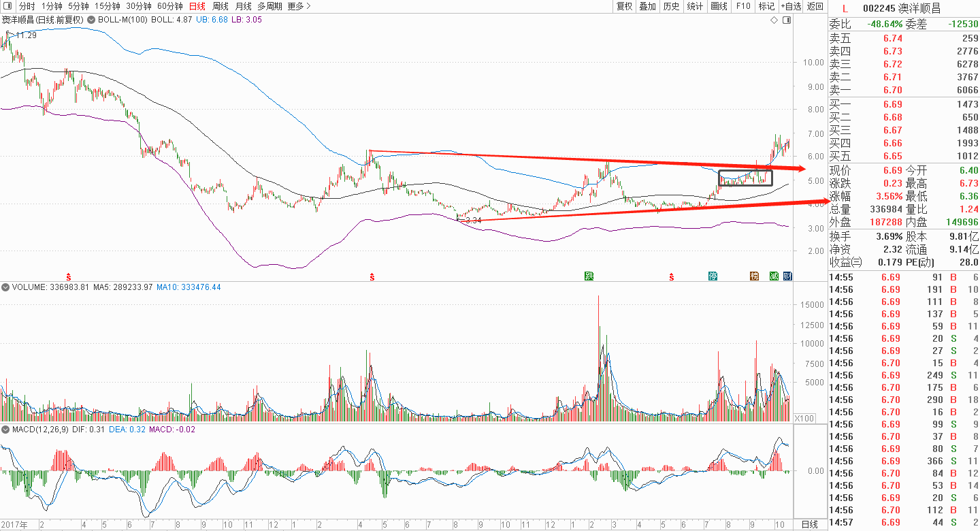980x531 pixels.
Task: Click the brown 榜 event marker icon
Action: (754, 276)
